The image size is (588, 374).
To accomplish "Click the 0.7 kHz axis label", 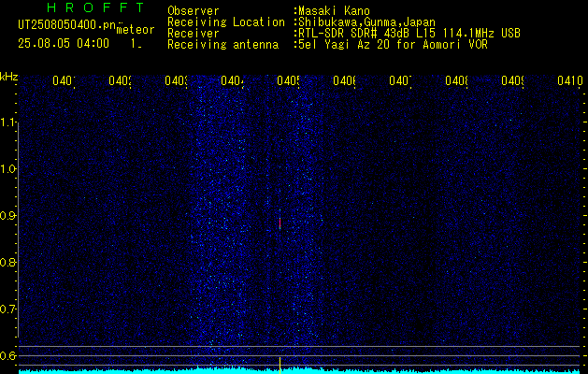I will pyautogui.click(x=7, y=309).
